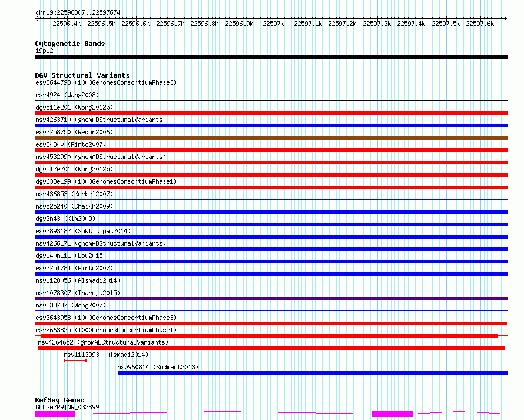Image resolution: width=524 pixels, height=420 pixels.
Task: Click the blue bar under nsv4263710
Action: pyautogui.click(x=271, y=125)
